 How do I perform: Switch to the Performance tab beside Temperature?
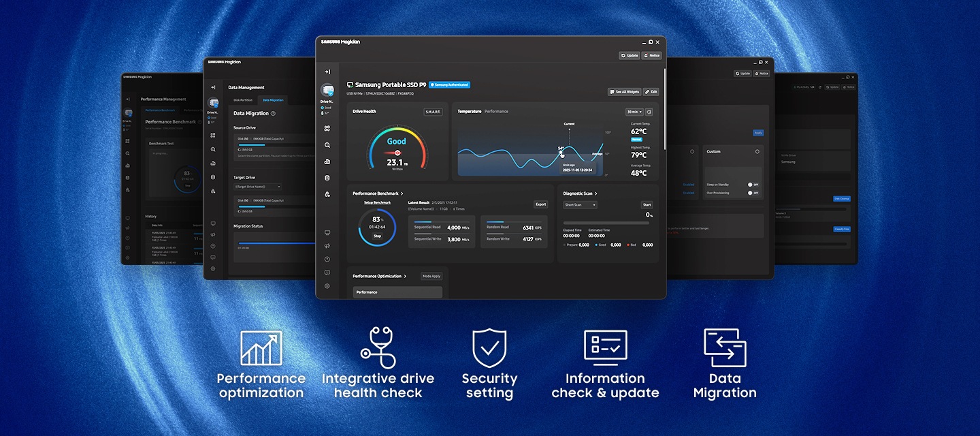tap(496, 111)
